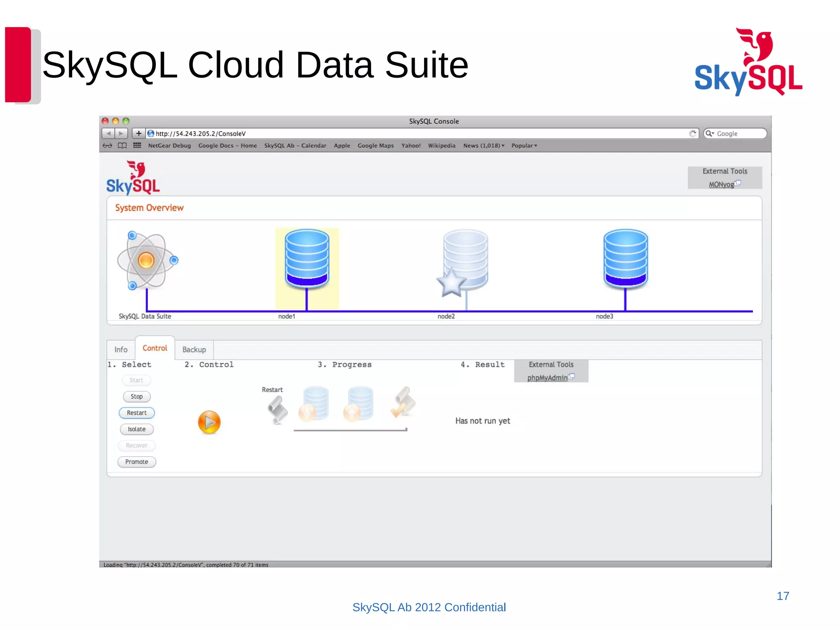Viewport: 840px width, 630px height.
Task: Click the script checkmark completion icon
Action: tap(403, 402)
